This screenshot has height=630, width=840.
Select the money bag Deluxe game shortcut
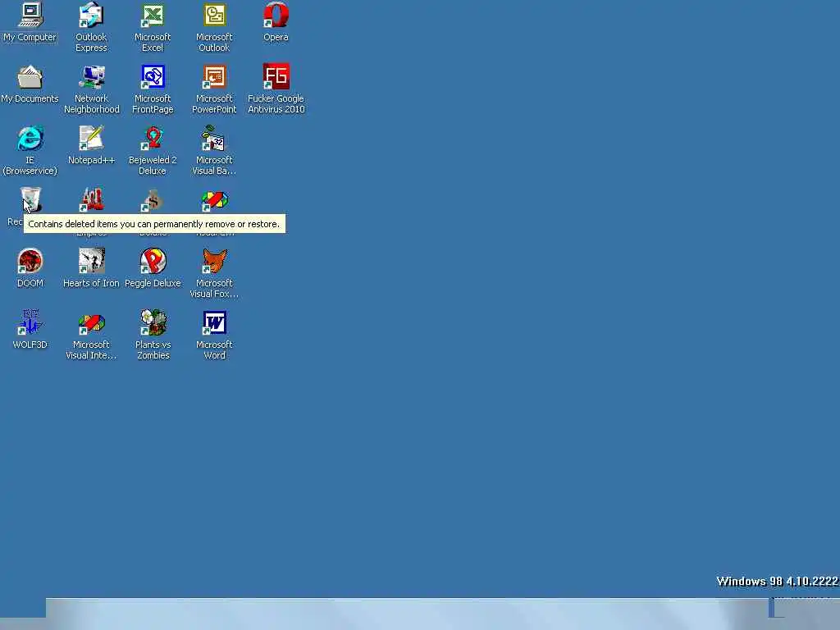pos(153,201)
